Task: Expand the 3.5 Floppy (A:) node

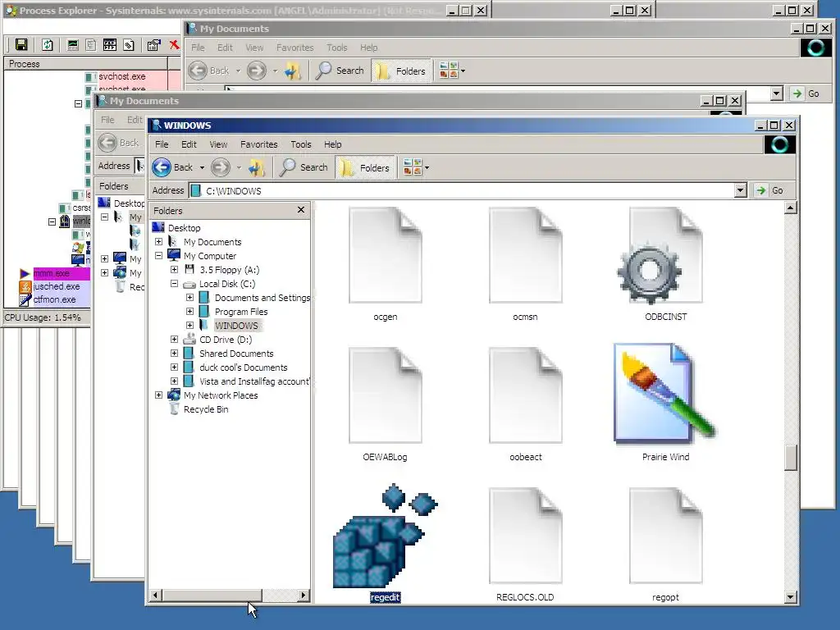Action: click(x=174, y=269)
